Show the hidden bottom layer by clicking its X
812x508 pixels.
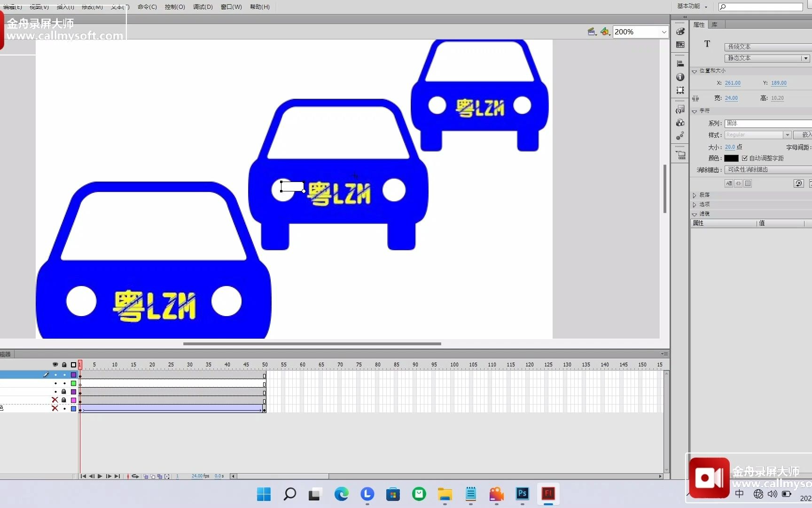click(x=55, y=408)
